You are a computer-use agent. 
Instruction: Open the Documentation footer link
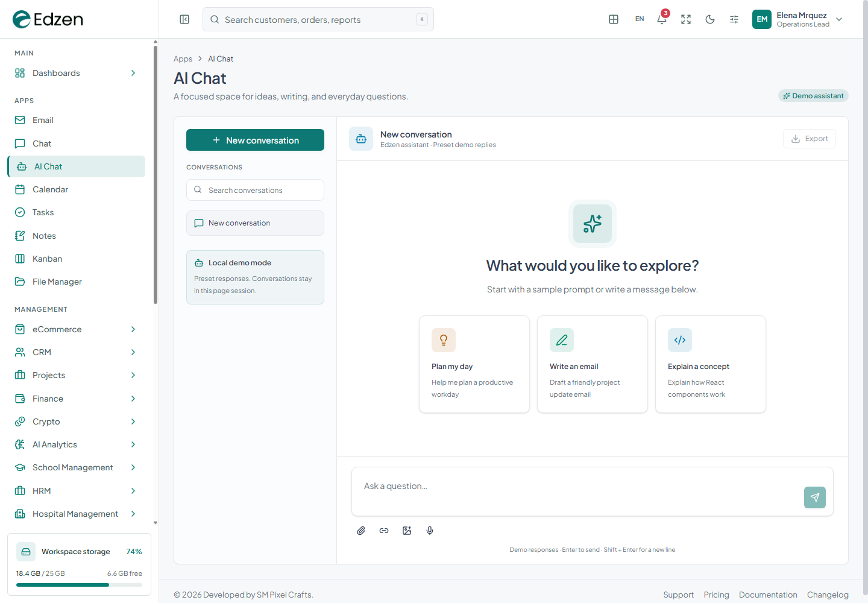pos(768,595)
